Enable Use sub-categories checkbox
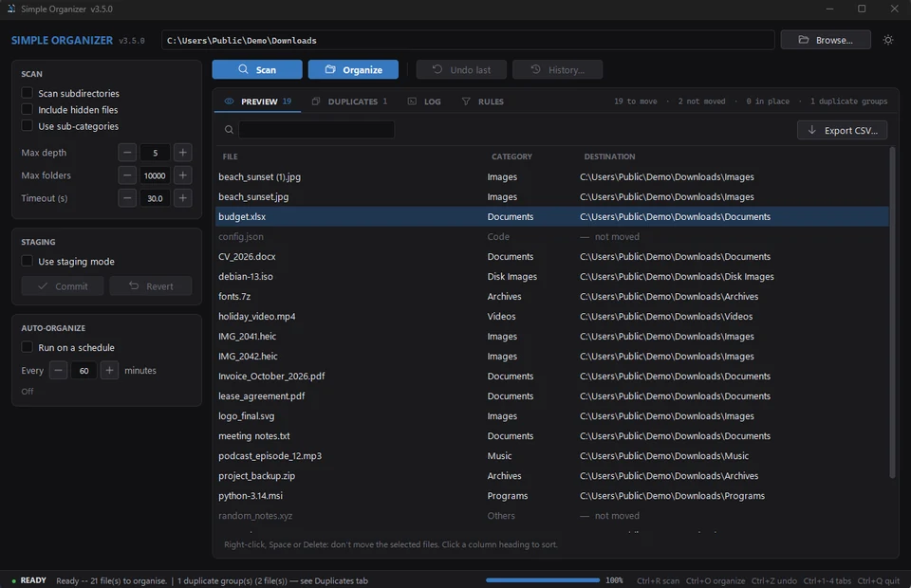 point(27,125)
